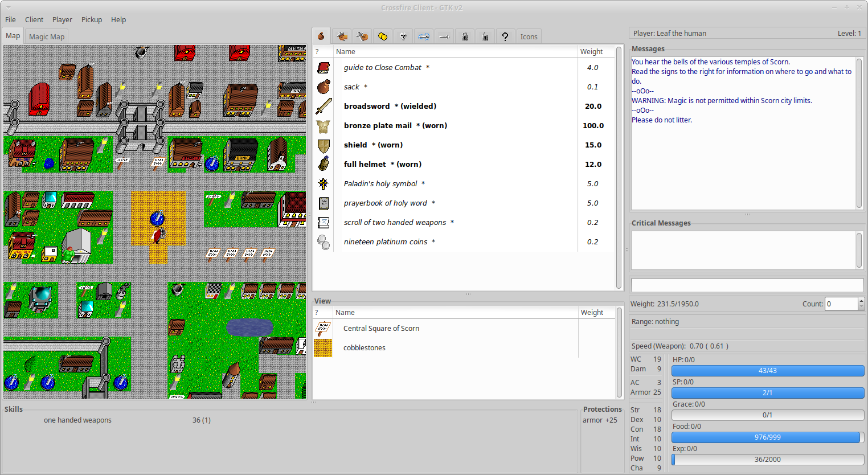This screenshot has width=868, height=475.
Task: Click the prayerbook of holy word icon
Action: tap(324, 203)
